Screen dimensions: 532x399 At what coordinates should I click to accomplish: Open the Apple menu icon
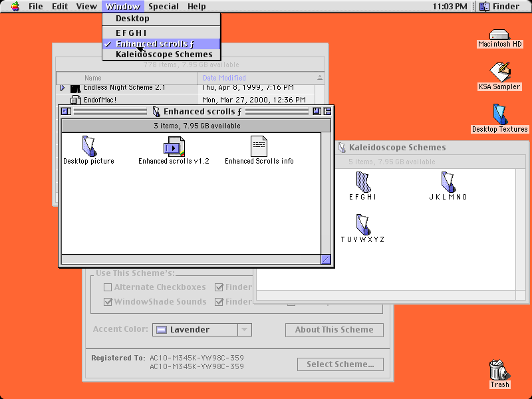click(15, 6)
